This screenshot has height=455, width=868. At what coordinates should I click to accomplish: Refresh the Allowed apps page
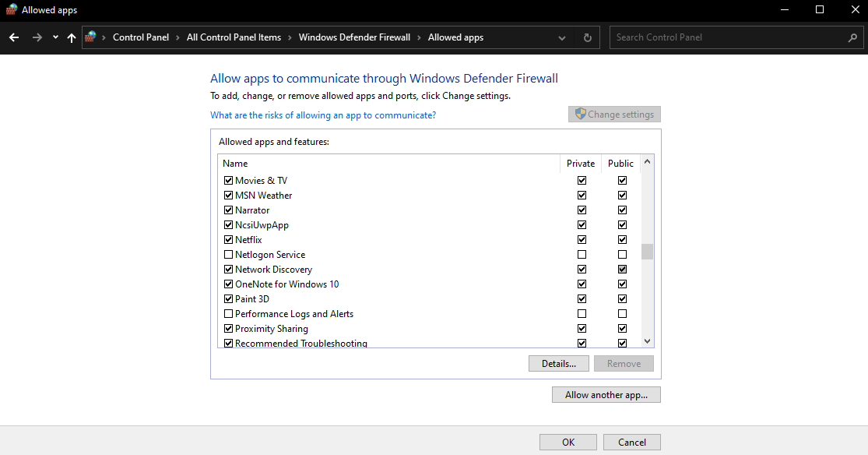click(x=588, y=37)
